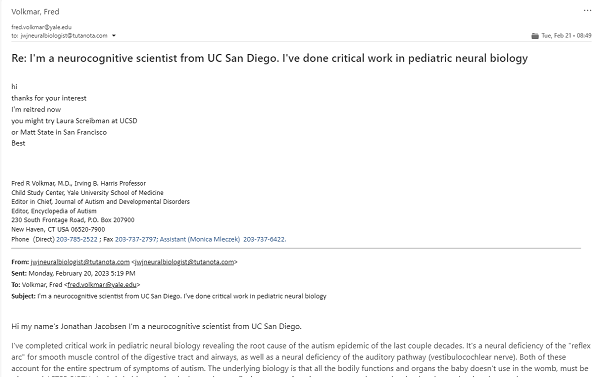This screenshot has width=600, height=377.
Task: Click fax number 203-737-2797 link
Action: tap(135, 239)
